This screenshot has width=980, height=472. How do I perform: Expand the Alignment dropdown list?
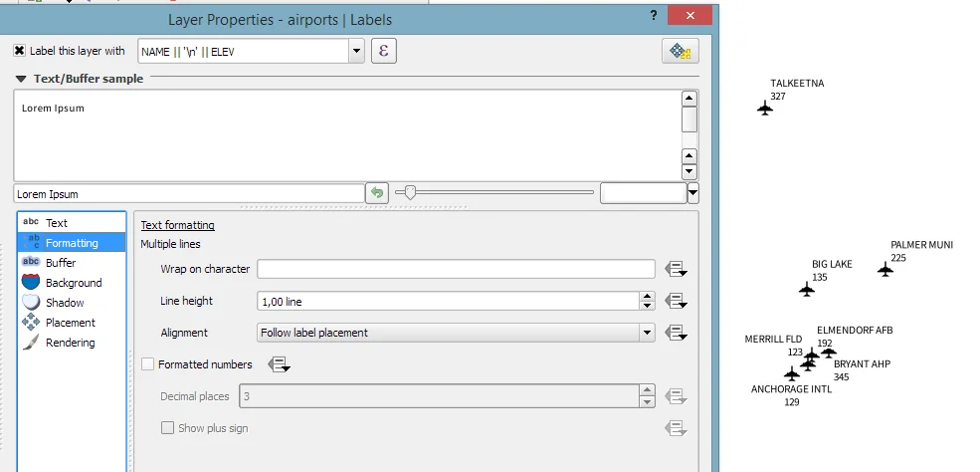coord(647,333)
